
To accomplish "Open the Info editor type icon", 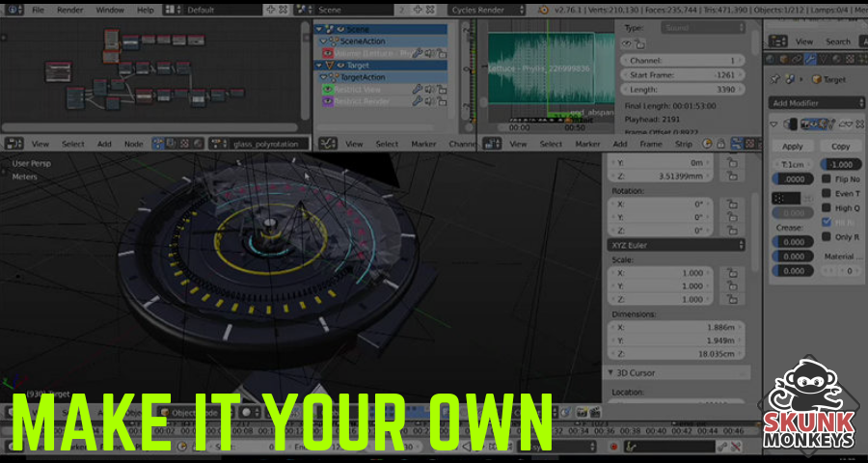I will click(x=14, y=10).
